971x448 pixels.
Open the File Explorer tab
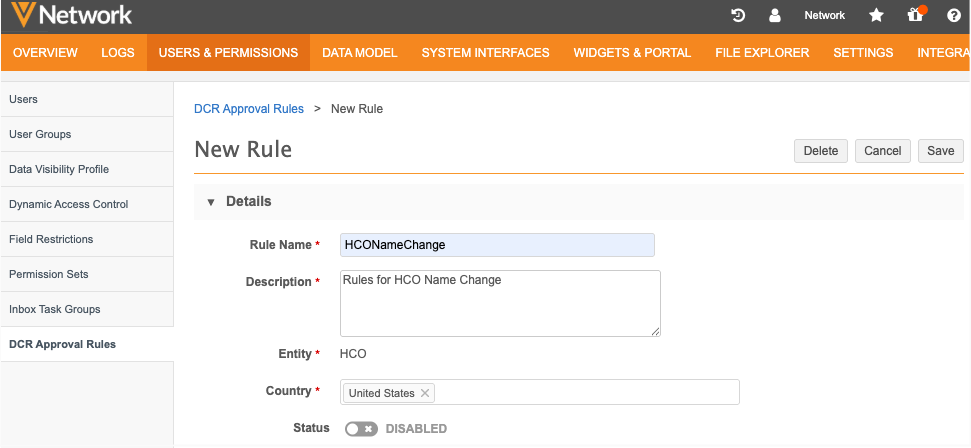[762, 53]
